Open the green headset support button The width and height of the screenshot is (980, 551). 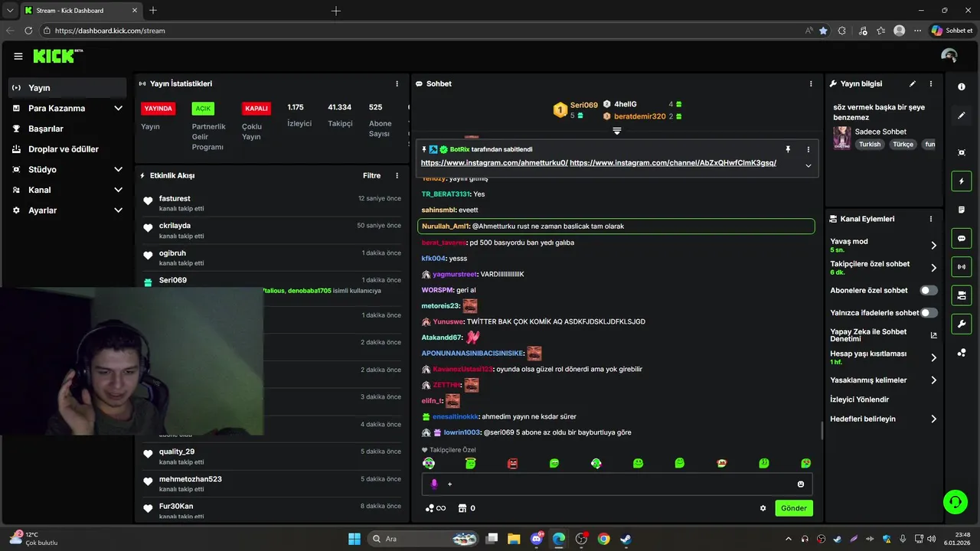click(x=955, y=502)
